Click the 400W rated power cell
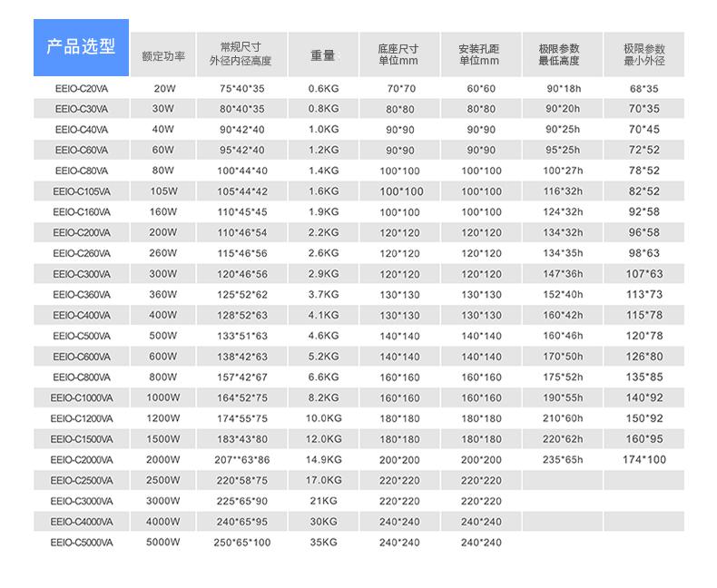This screenshot has width=717, height=588. coord(162,315)
